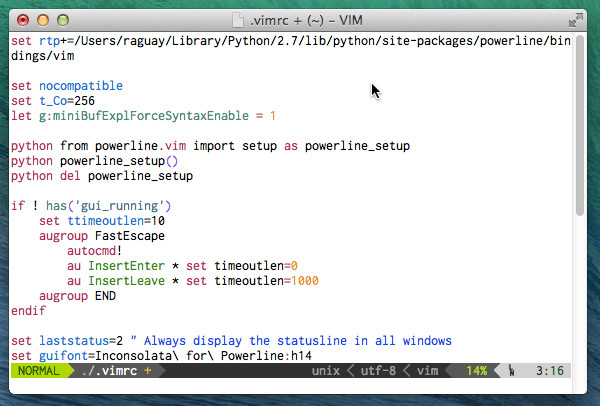Click ttimeoutlen=10 setting
The width and height of the screenshot is (600, 406).
point(116,221)
